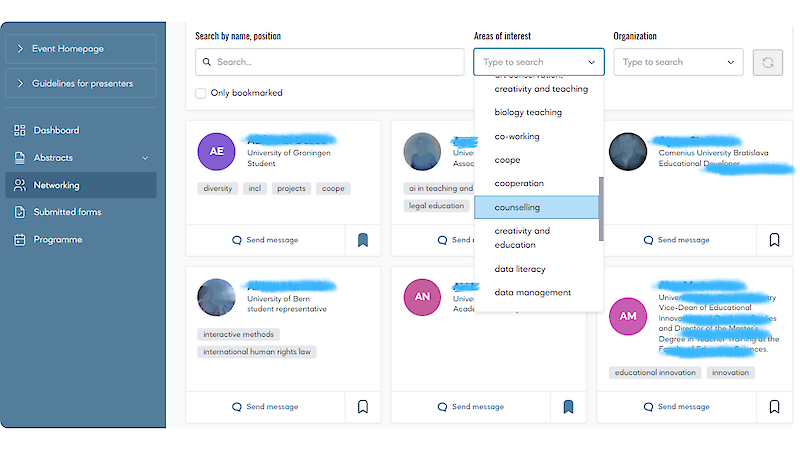Go to Programme in the sidebar
The width and height of the screenshot is (800, 450).
57,240
